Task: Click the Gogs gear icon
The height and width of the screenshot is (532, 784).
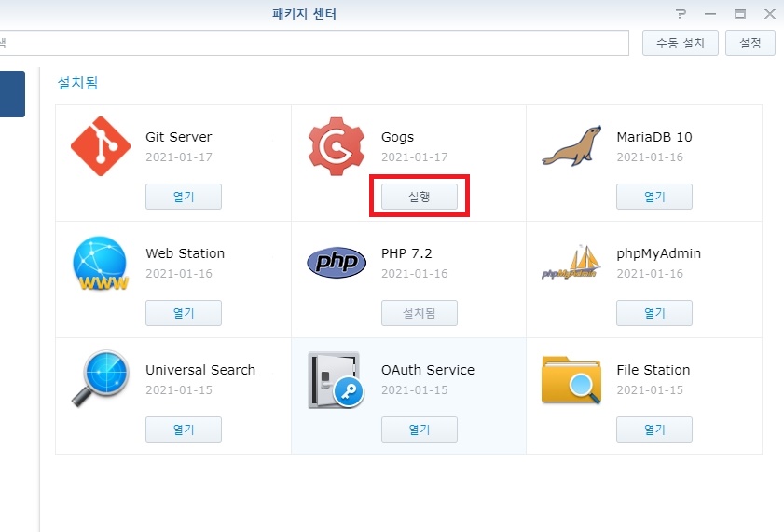Action: 336,146
